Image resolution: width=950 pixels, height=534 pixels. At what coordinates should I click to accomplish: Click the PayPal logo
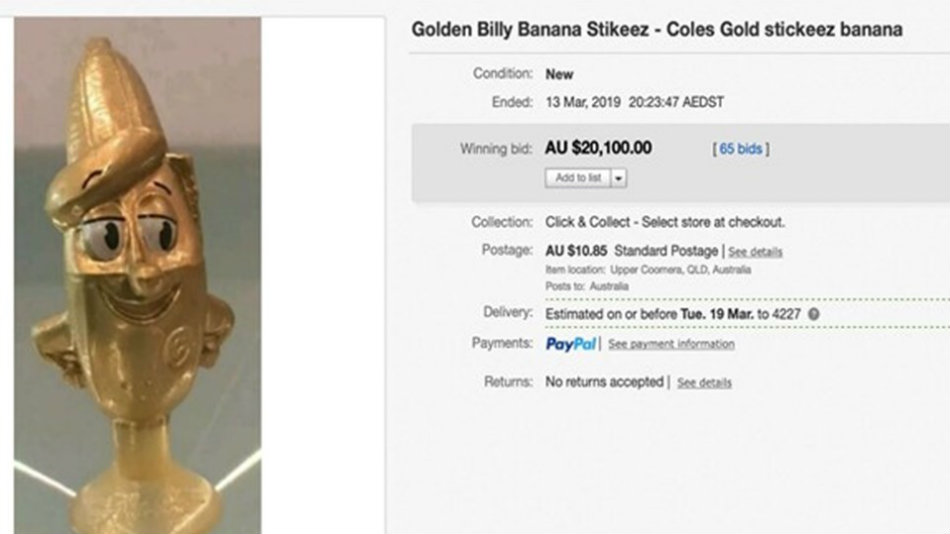point(571,344)
